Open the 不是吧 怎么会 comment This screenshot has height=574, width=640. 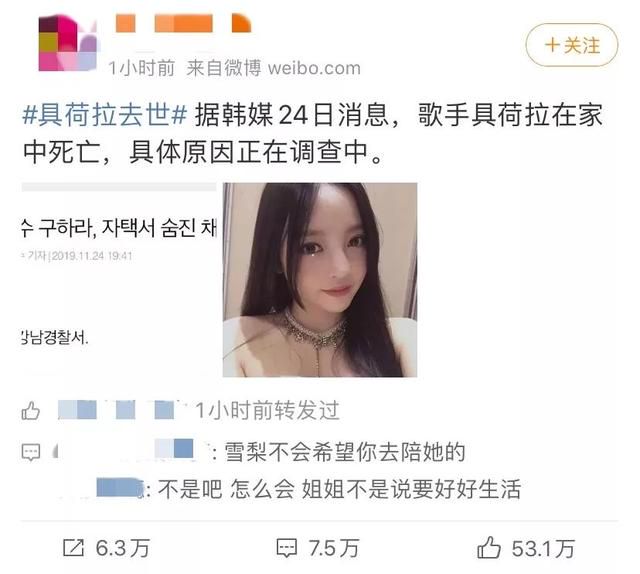pyautogui.click(x=339, y=489)
